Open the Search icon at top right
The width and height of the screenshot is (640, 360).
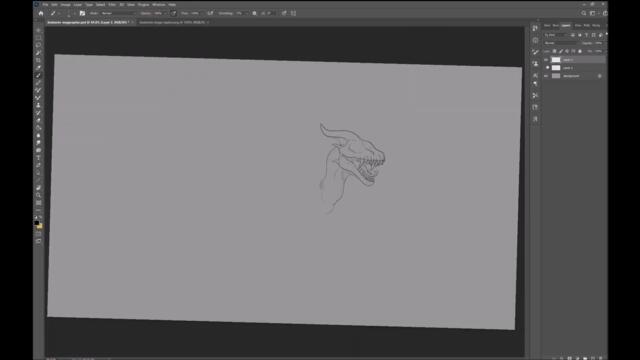point(584,13)
